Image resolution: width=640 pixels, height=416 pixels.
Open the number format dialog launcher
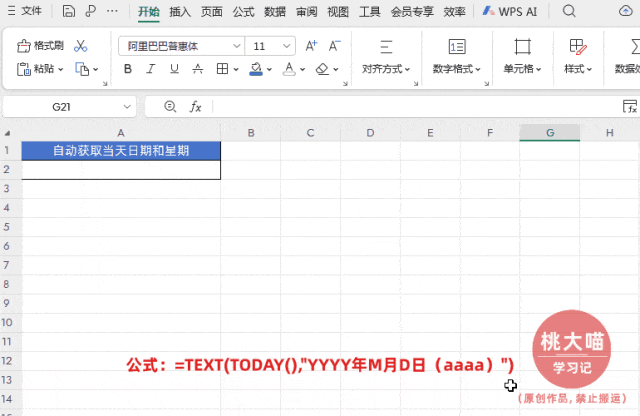487,84
